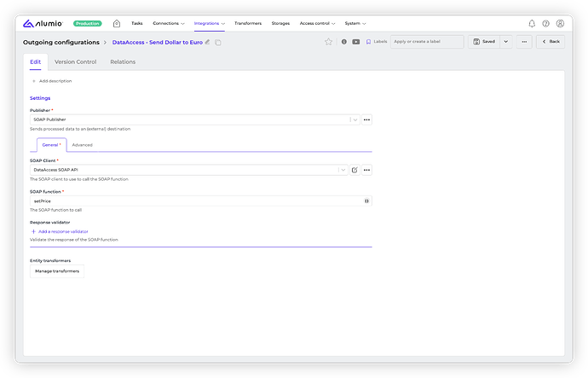Click the Settings heading
This screenshot has height=378, width=588.
(x=40, y=98)
